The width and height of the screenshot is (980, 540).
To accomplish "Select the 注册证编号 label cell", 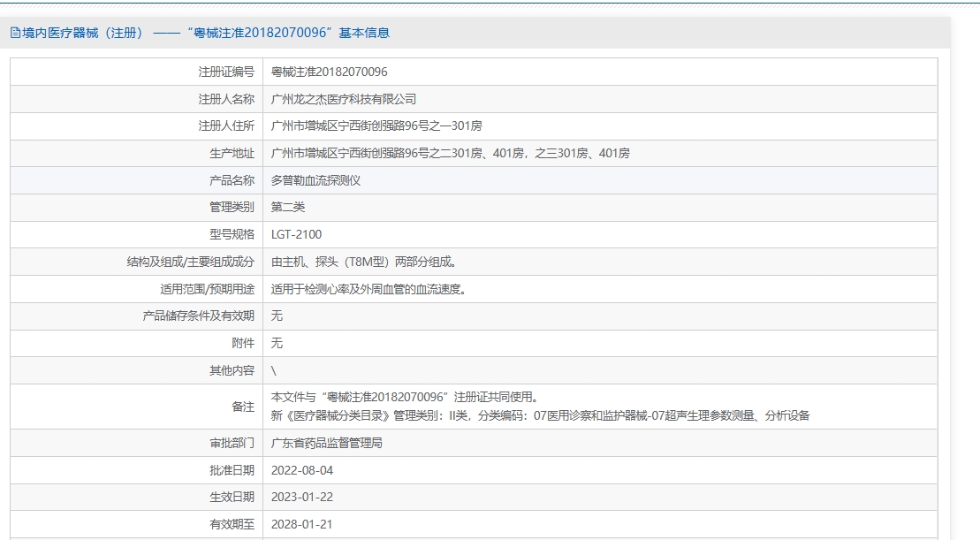I will tap(136, 72).
